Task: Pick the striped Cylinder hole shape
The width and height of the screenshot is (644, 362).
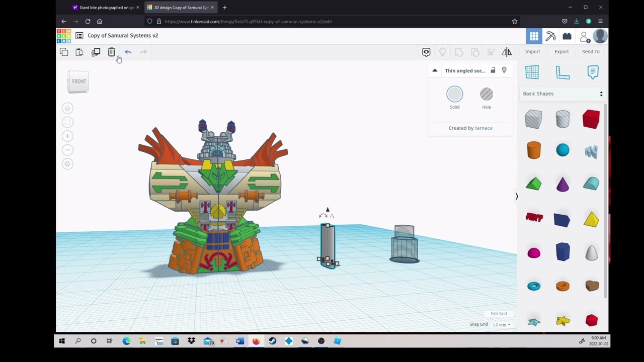Action: click(x=562, y=119)
